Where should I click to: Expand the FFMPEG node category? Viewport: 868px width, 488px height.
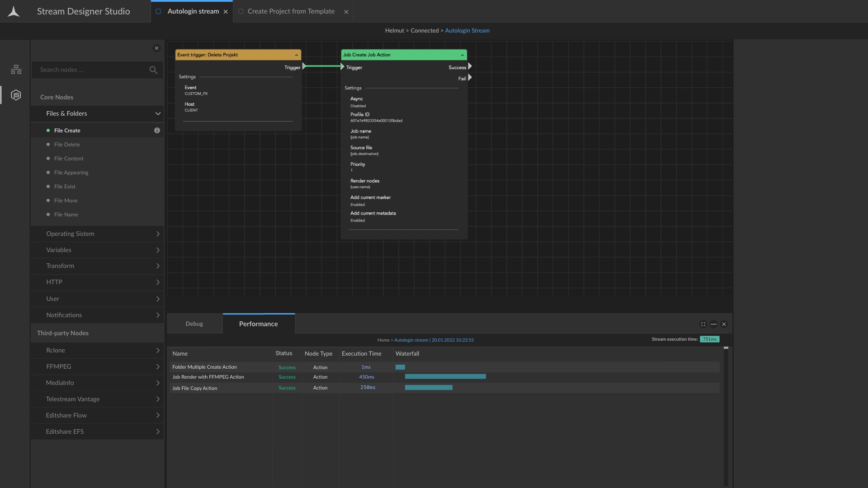[x=158, y=367]
